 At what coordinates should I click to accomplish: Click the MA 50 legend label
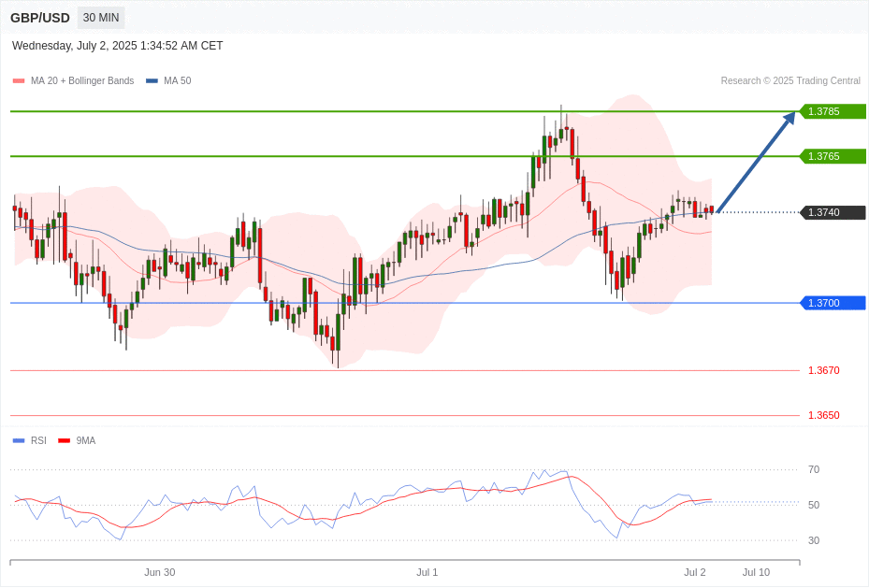point(178,80)
